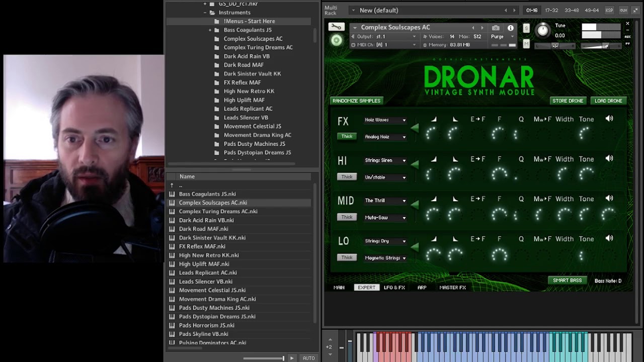Screen dimensions: 644x362
Task: Open the Output st. 1 dropdown
Action: click(384, 37)
